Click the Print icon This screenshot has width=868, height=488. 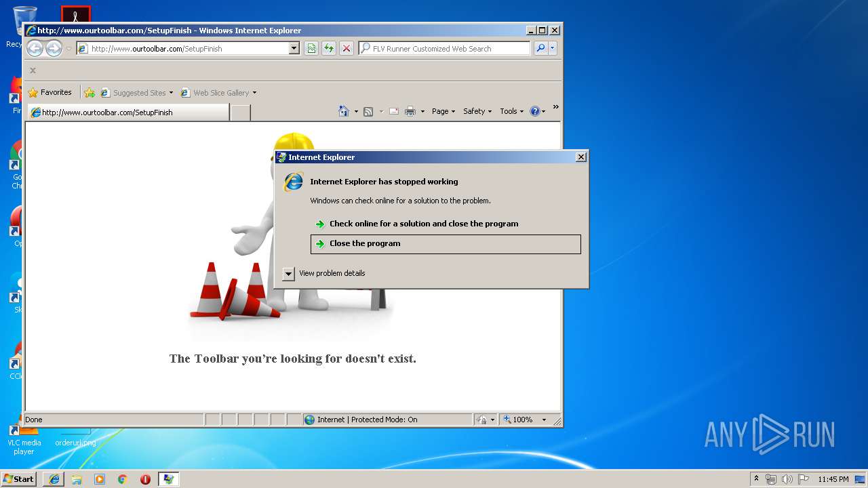click(x=410, y=111)
